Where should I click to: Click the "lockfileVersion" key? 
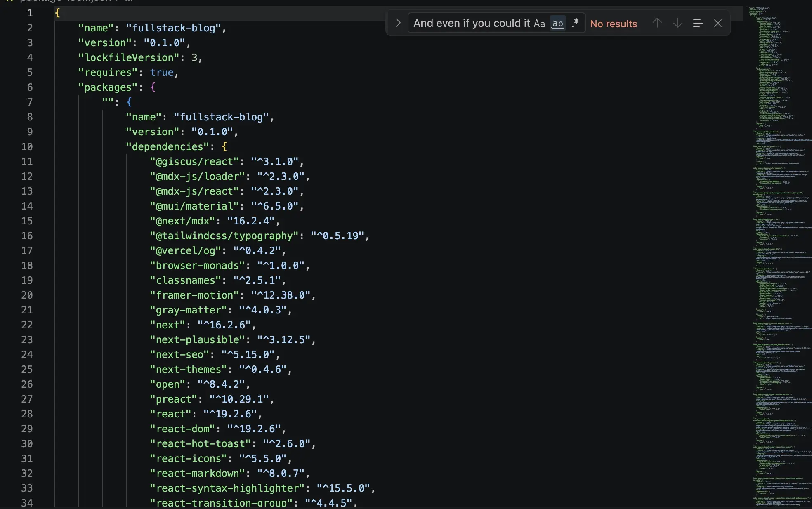click(x=129, y=57)
